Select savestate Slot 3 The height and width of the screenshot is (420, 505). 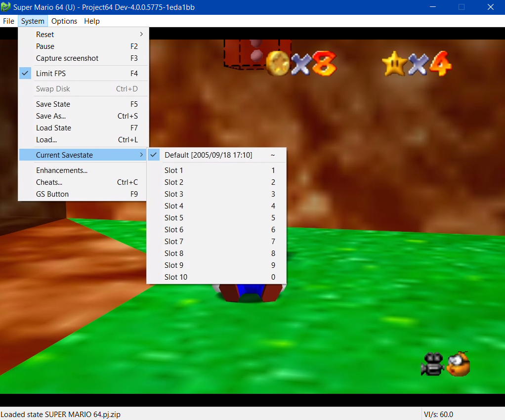tap(216, 194)
